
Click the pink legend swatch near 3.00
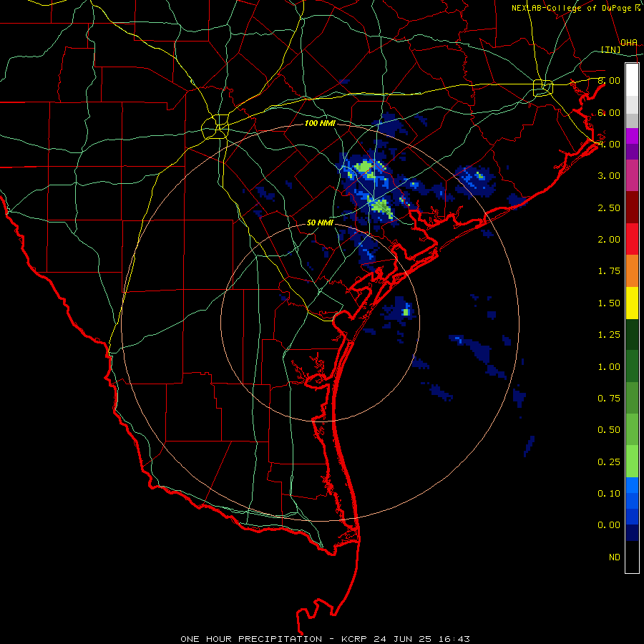[632, 175]
